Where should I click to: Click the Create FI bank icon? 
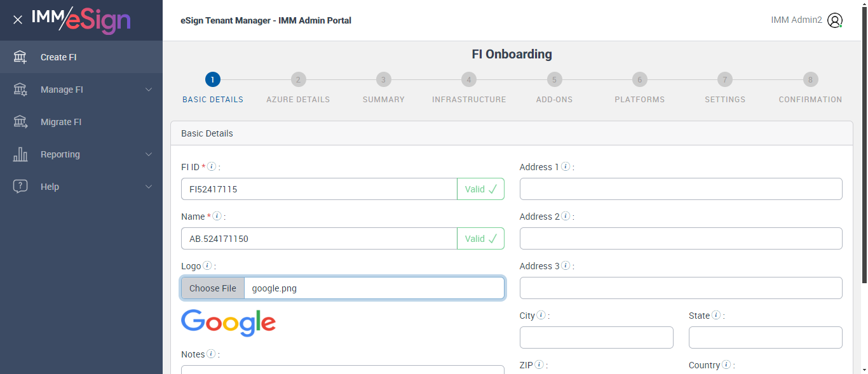pos(20,57)
